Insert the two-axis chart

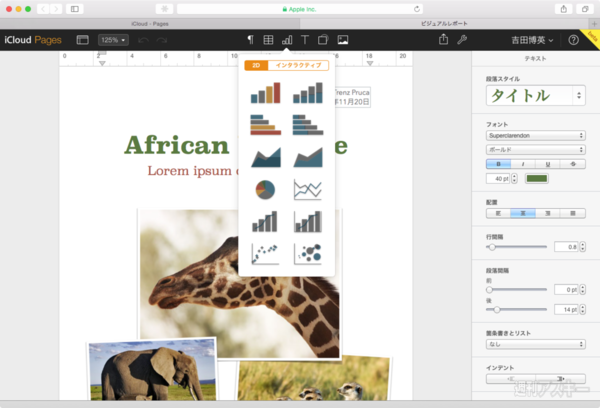pyautogui.click(x=308, y=222)
